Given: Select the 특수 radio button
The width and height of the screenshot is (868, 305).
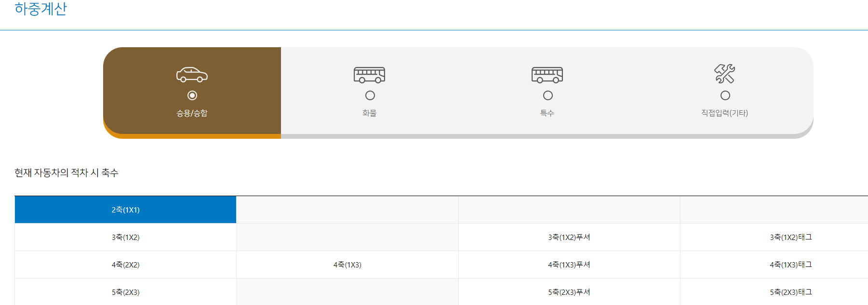Looking at the screenshot, I should coord(548,95).
